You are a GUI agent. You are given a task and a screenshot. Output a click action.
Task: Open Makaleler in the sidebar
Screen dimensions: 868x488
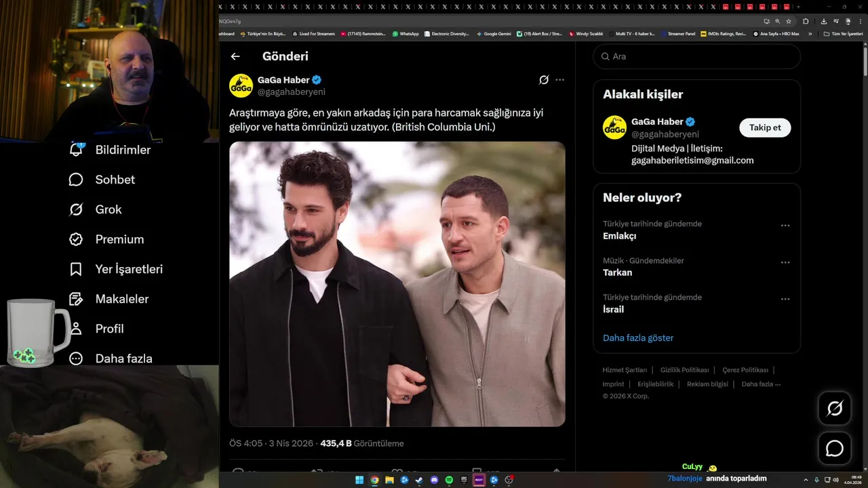pyautogui.click(x=108, y=299)
